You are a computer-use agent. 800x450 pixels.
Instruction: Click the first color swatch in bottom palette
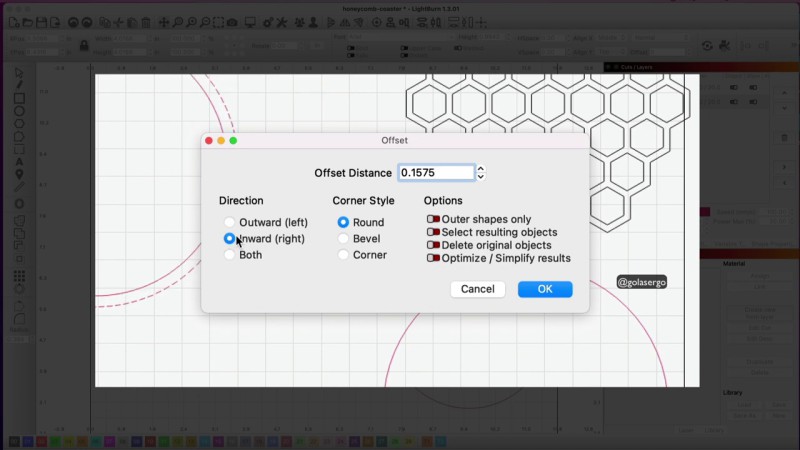point(14,441)
